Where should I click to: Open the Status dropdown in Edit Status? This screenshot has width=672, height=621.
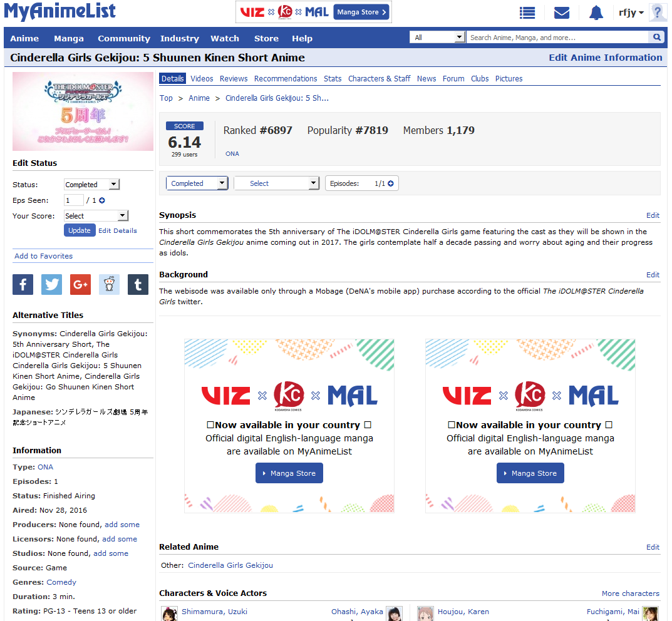(91, 185)
